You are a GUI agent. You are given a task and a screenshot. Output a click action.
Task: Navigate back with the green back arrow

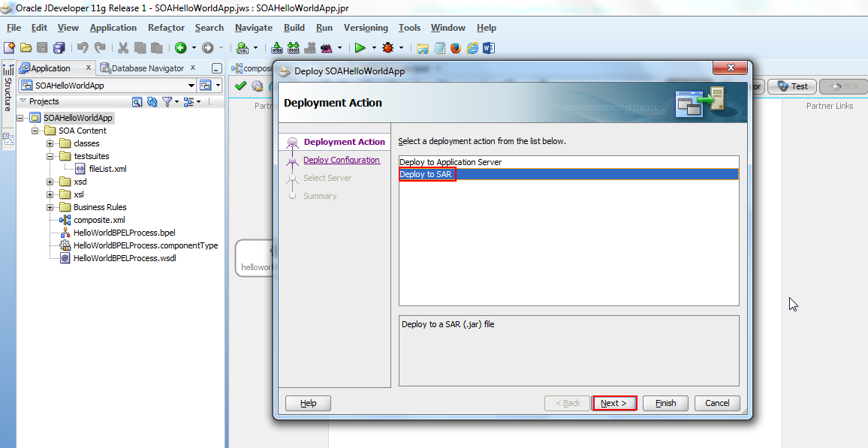180,47
